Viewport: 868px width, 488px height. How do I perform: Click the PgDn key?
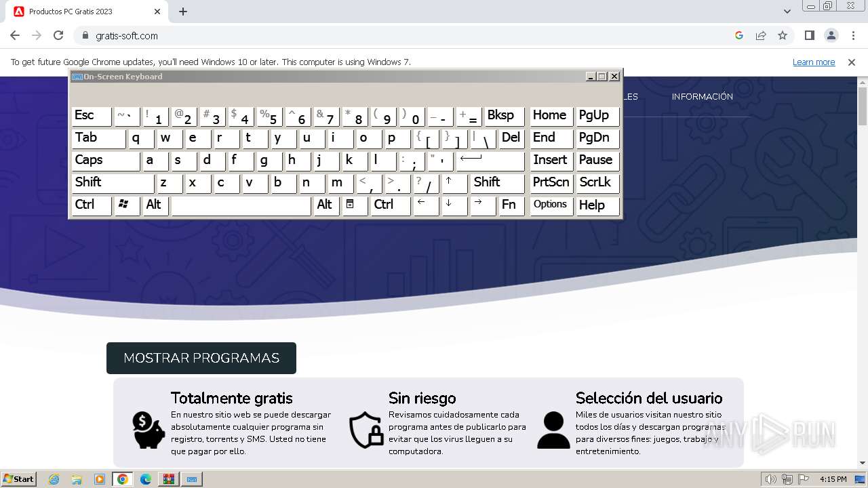(x=597, y=138)
